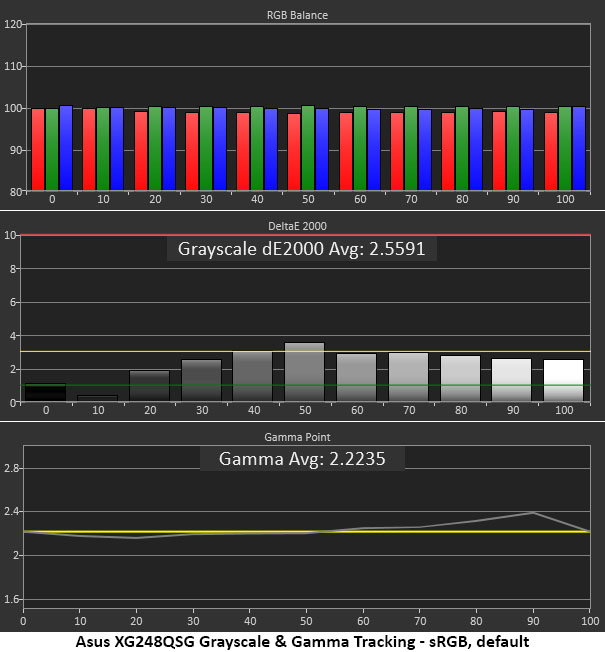Click the black DeltaE bar at 0
Screen dimensions: 605x652
(x=45, y=393)
